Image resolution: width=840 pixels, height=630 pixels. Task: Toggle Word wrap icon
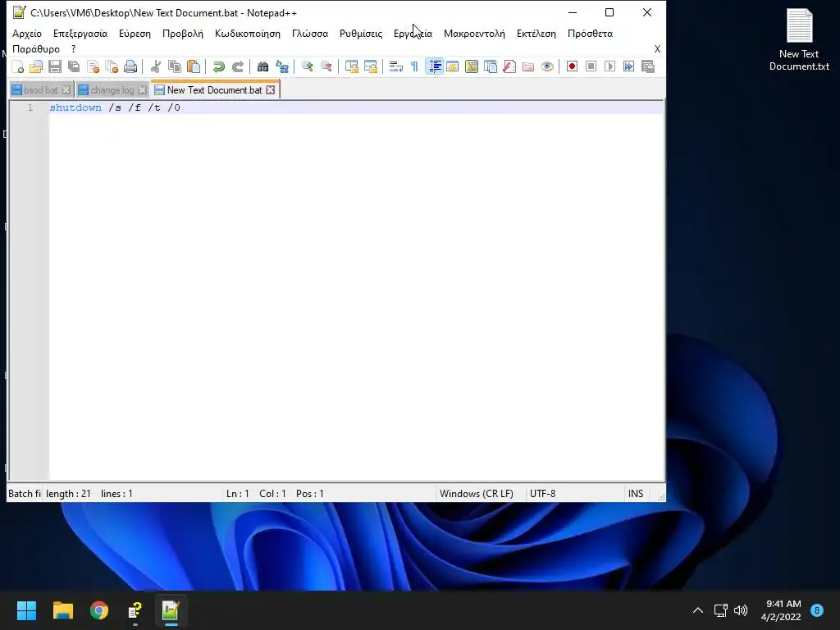(x=396, y=66)
